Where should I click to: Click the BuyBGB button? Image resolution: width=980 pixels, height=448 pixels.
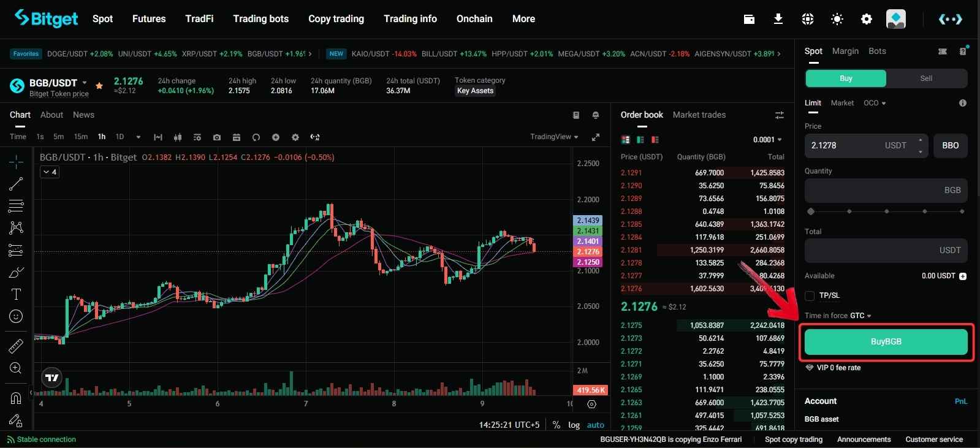coord(886,342)
